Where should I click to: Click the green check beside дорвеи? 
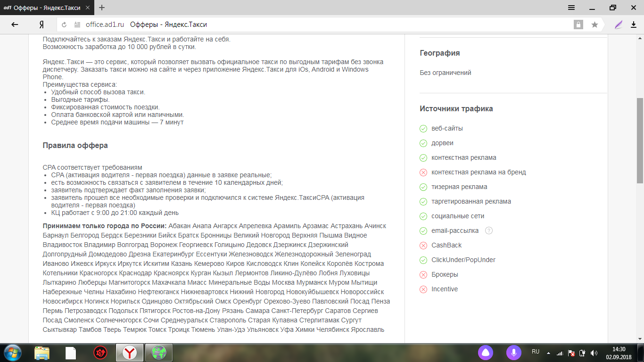click(x=423, y=143)
